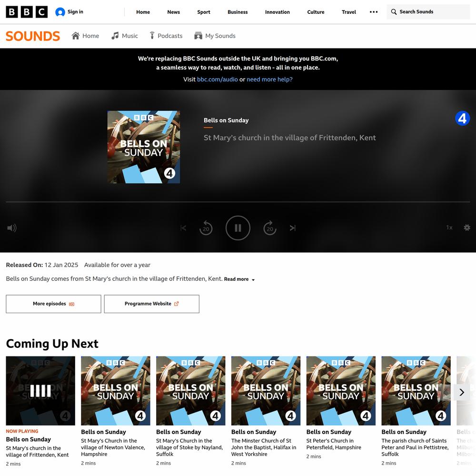Open the Pettistree episode thumbnail
Screen dimensions: 476x476
point(416,391)
